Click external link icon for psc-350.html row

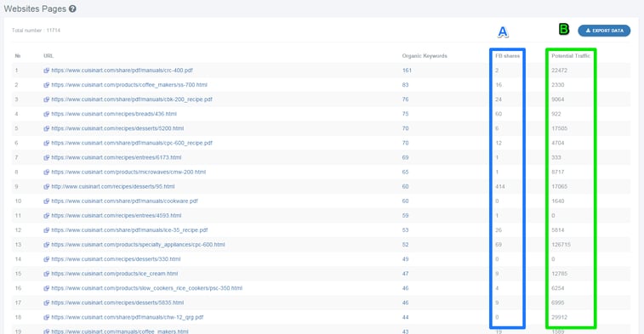point(47,288)
